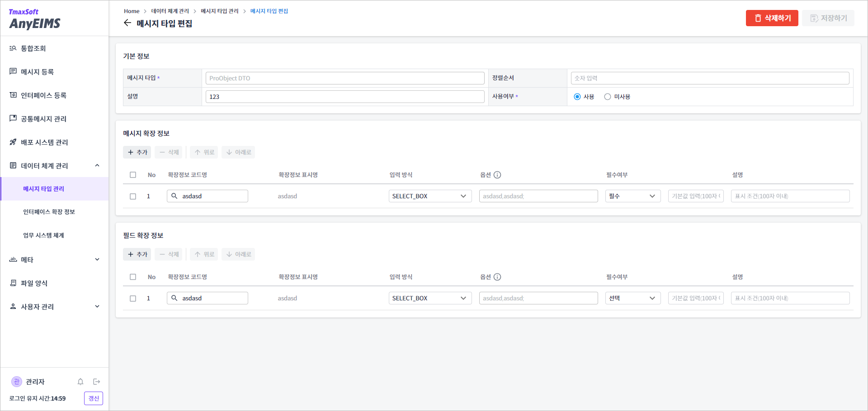This screenshot has height=411, width=868.
Task: Open 인터페이스 등록 in the sidebar
Action: [x=54, y=95]
